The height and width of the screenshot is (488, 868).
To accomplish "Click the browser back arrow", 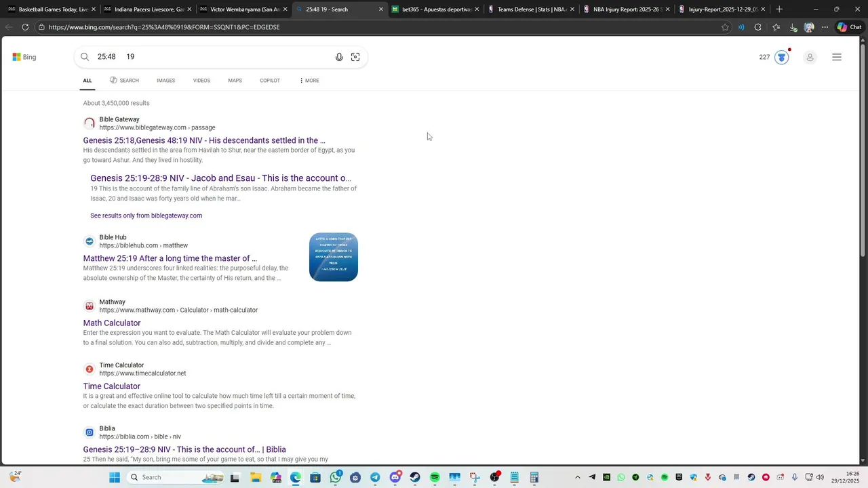I will pos(8,27).
